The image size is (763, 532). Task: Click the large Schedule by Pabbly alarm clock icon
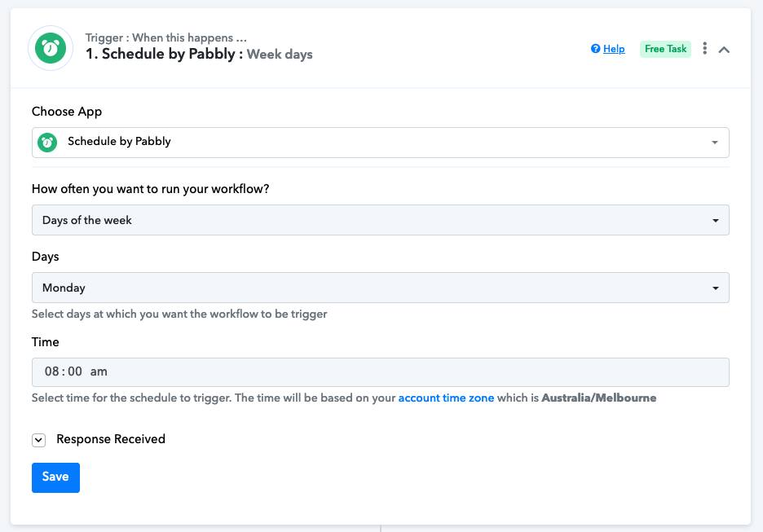[51, 48]
